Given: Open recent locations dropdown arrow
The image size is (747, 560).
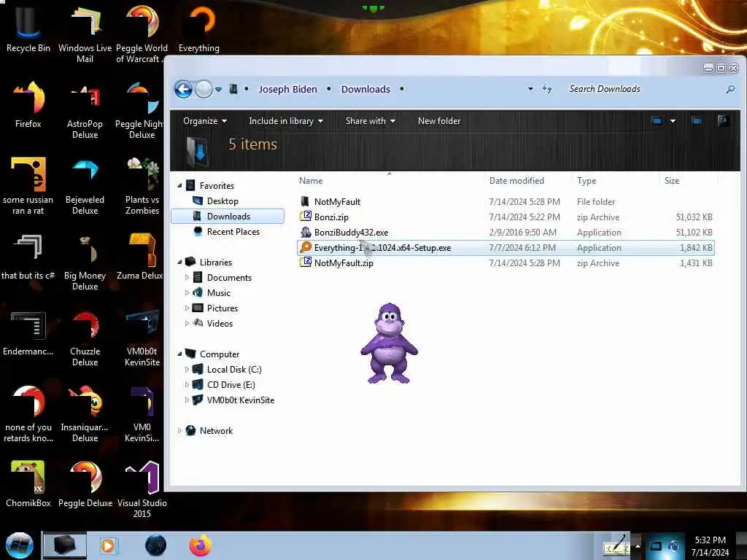Looking at the screenshot, I should click(218, 90).
